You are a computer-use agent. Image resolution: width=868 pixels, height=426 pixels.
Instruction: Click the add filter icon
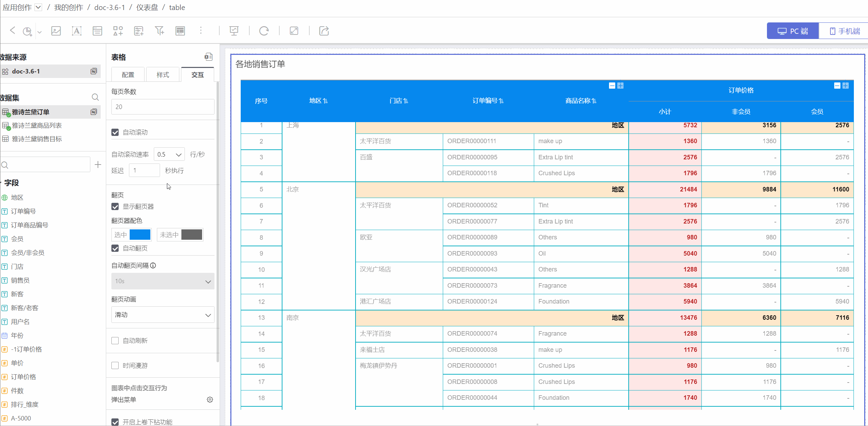click(x=159, y=31)
